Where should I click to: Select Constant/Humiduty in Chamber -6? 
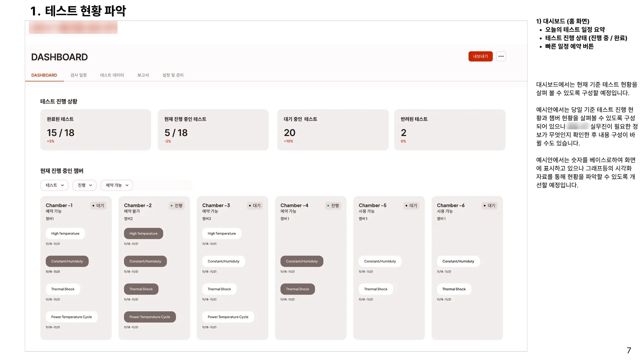click(x=458, y=261)
